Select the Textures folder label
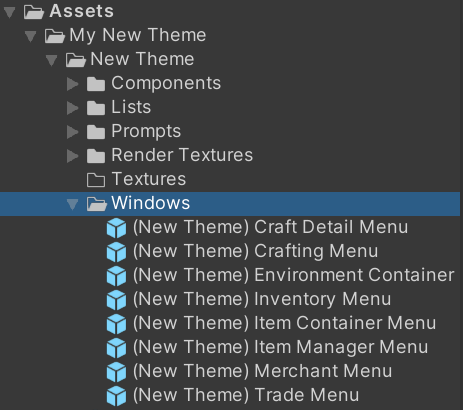This screenshot has height=410, width=463. pos(149,179)
